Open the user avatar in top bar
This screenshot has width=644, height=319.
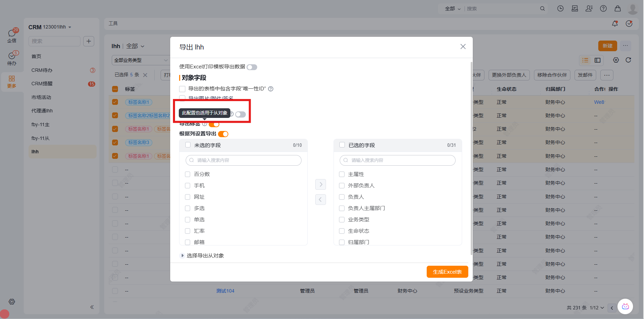point(633,9)
